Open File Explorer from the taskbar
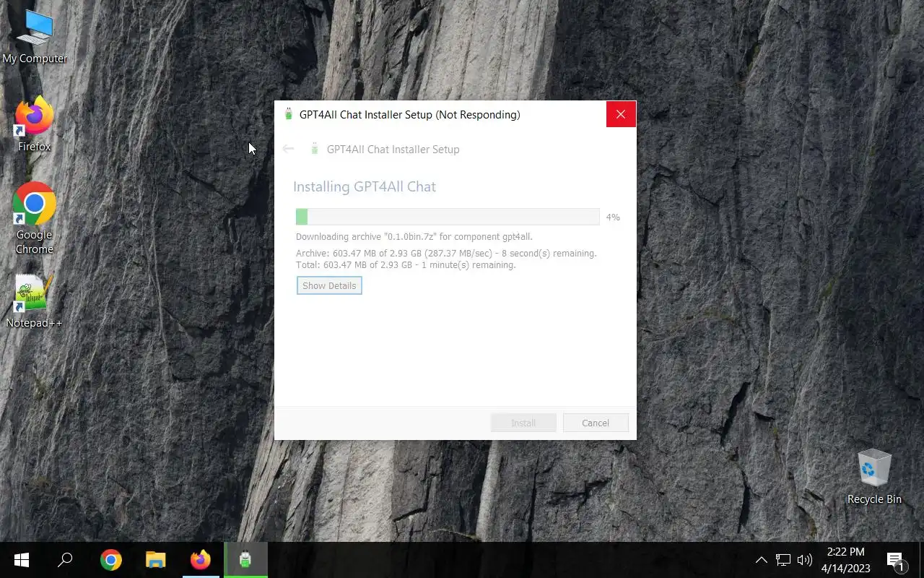 (x=156, y=560)
